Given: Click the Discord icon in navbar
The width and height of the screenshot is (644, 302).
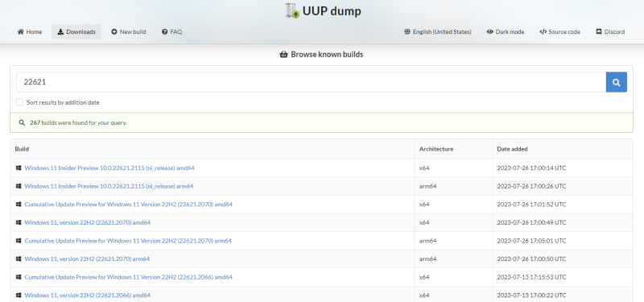Looking at the screenshot, I should point(599,31).
